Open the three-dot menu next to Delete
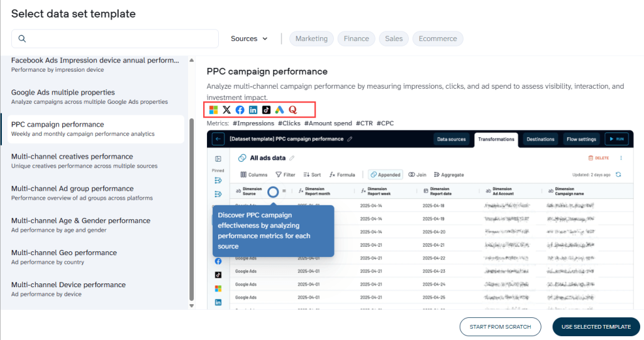Viewport: 644px width, 340px height. [621, 158]
